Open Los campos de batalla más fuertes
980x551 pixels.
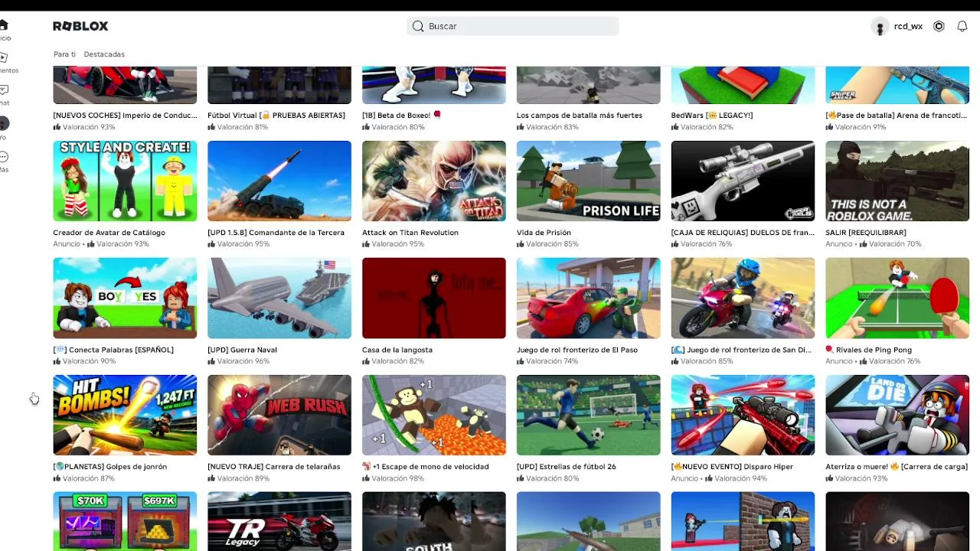(x=580, y=116)
